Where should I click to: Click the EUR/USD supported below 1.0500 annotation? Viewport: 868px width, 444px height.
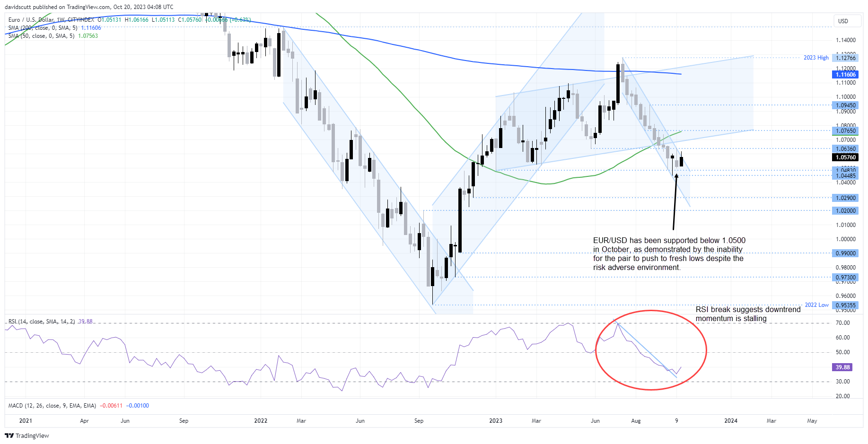pos(669,254)
